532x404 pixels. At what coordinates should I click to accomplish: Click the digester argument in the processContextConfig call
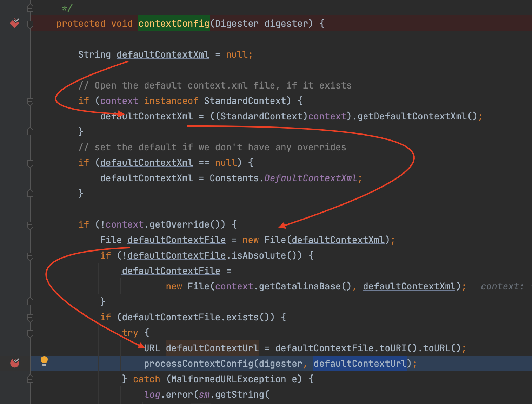(x=280, y=364)
